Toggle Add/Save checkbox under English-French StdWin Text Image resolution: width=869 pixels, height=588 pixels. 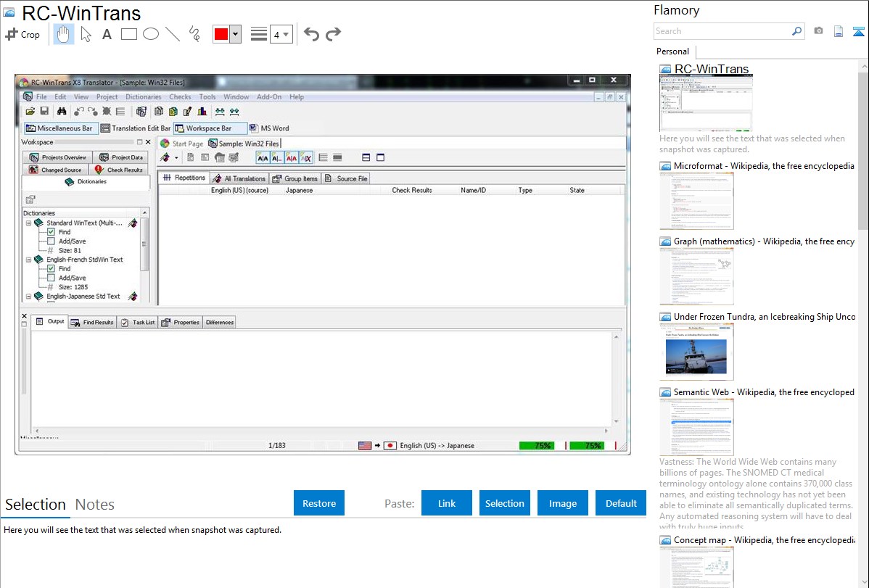[51, 278]
